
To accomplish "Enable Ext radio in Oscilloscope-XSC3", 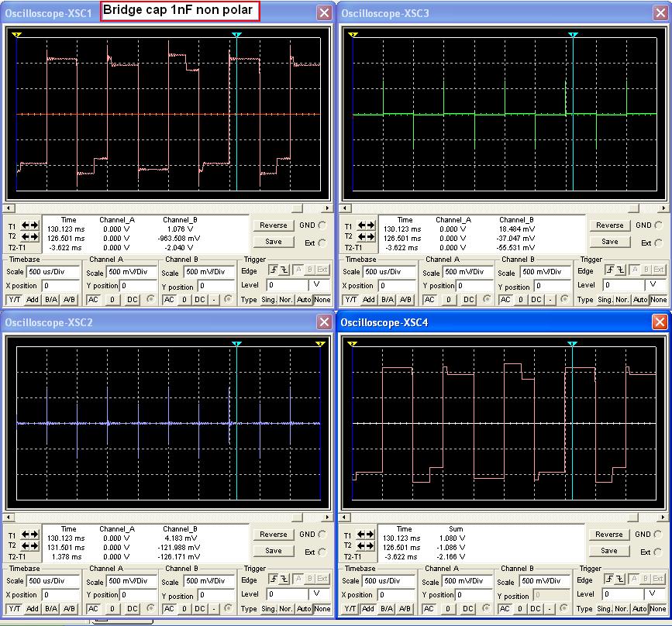I will coord(658,243).
